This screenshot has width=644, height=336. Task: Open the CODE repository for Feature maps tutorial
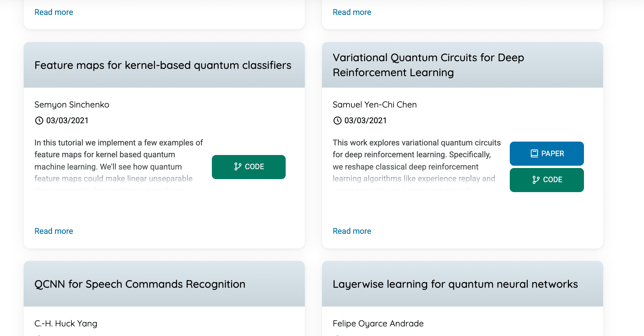(x=249, y=167)
